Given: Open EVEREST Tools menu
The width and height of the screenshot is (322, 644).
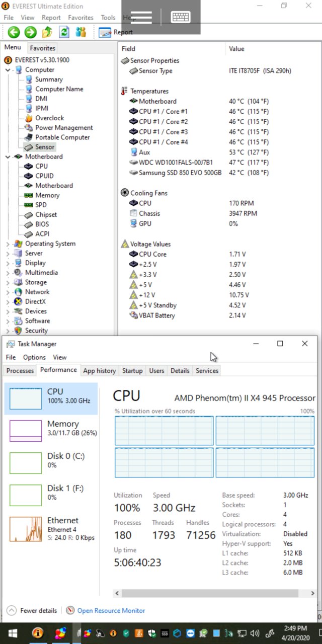Looking at the screenshot, I should [108, 18].
